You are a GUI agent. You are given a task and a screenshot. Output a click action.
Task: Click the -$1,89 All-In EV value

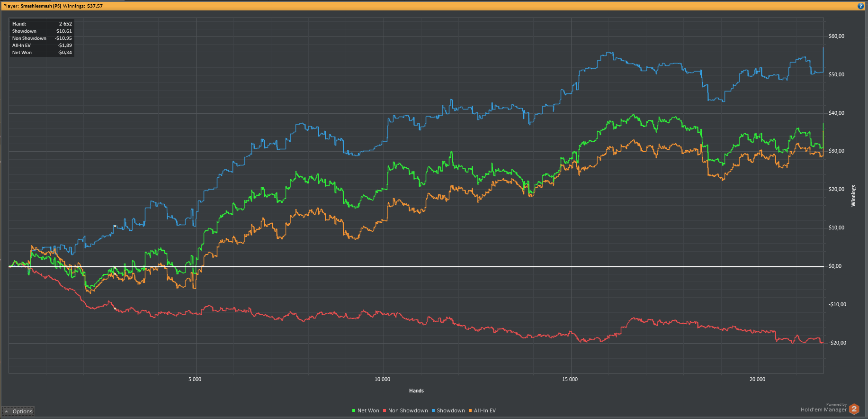(x=65, y=46)
